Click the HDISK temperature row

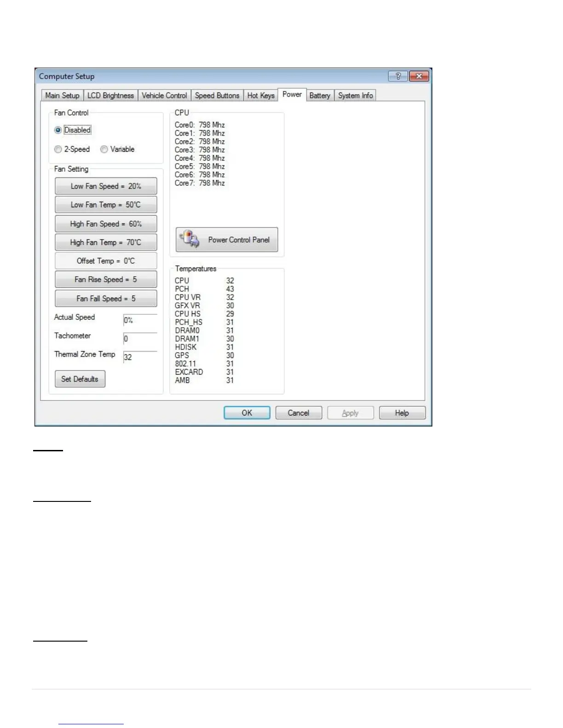tap(204, 347)
